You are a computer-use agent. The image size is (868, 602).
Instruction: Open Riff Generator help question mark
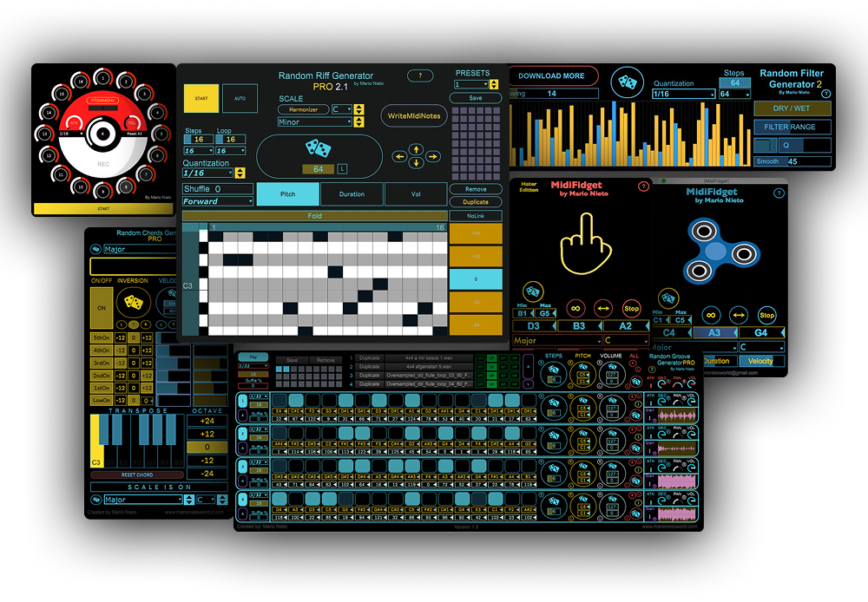tap(420, 75)
